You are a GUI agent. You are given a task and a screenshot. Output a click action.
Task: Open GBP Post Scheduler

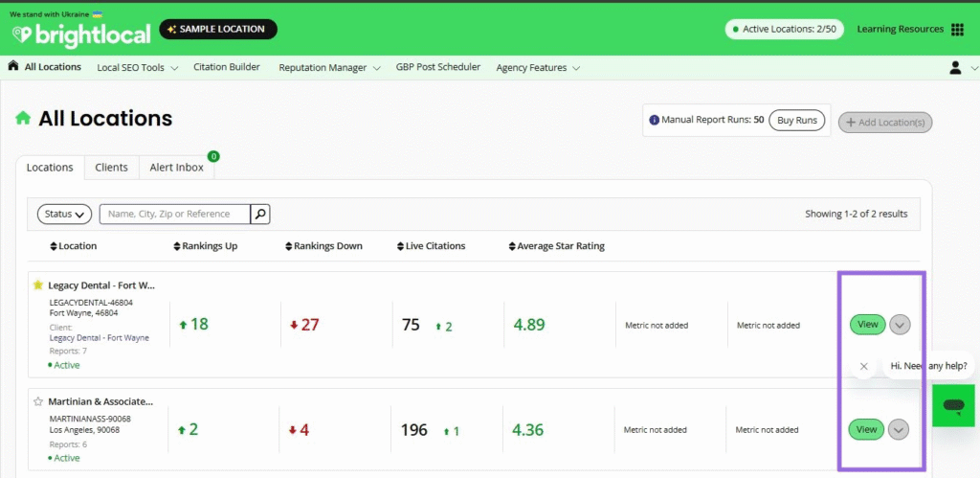[438, 67]
